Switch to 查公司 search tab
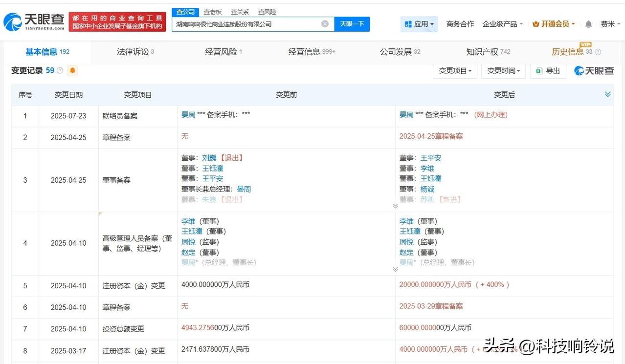The image size is (625, 364). [x=185, y=12]
